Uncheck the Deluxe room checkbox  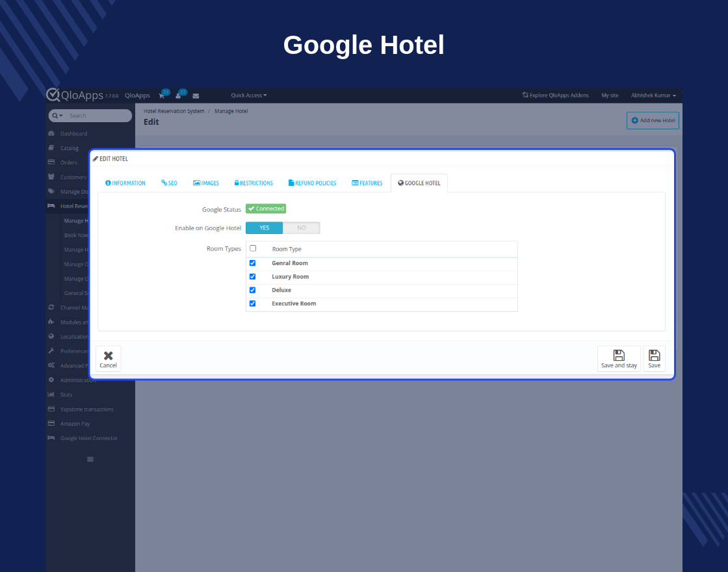tap(253, 290)
